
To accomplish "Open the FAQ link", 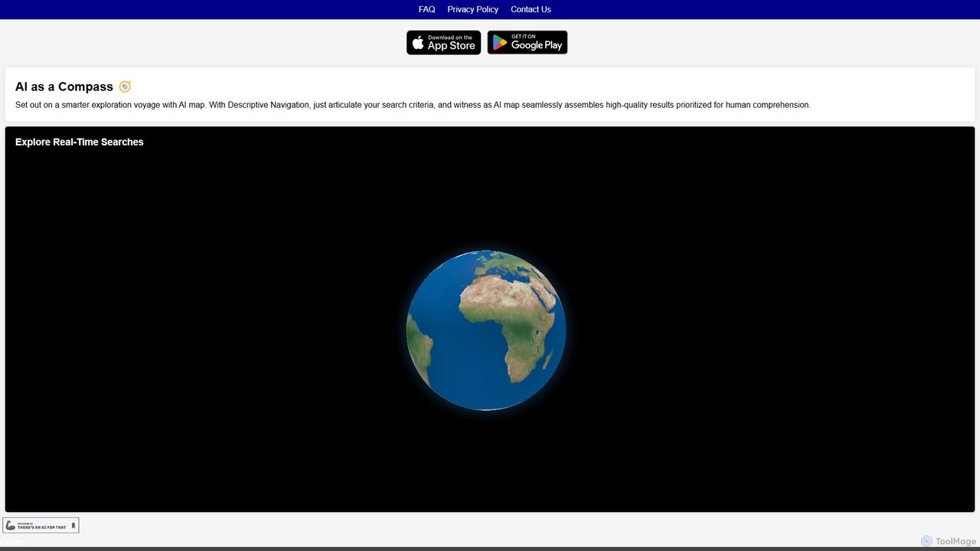I will (x=426, y=9).
